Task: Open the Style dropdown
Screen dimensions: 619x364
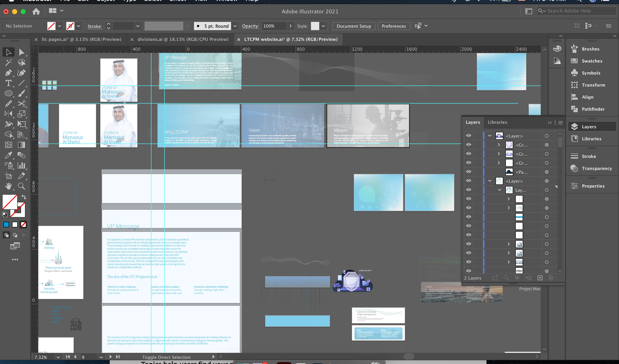Action: (x=323, y=26)
